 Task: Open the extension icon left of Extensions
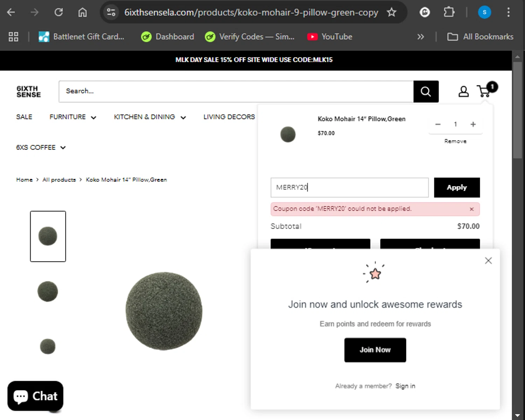point(425,13)
